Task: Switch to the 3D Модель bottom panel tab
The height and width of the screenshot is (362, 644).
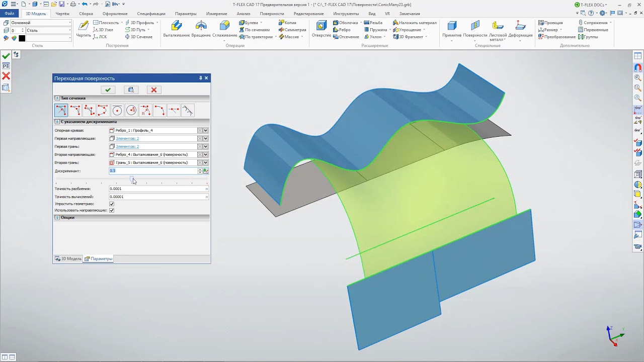Action: [x=68, y=258]
